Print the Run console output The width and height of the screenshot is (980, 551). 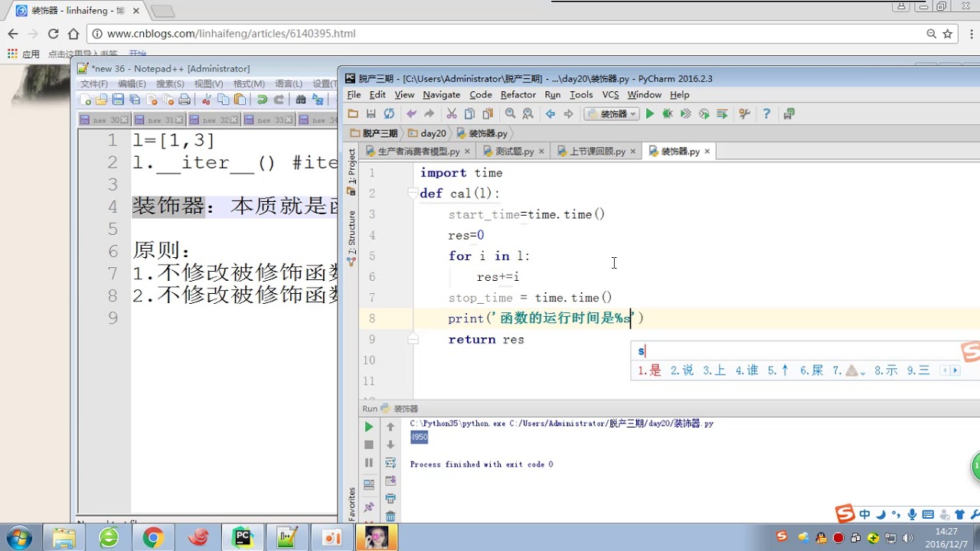[390, 499]
